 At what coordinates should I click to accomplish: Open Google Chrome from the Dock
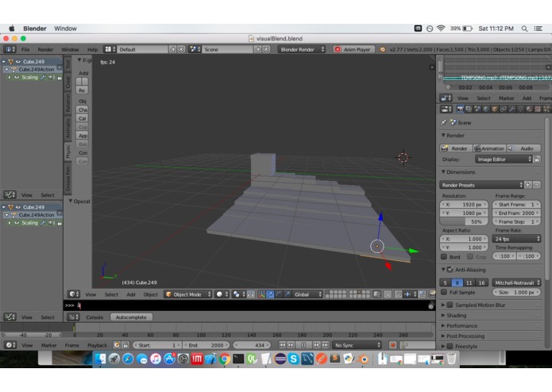coord(224,359)
